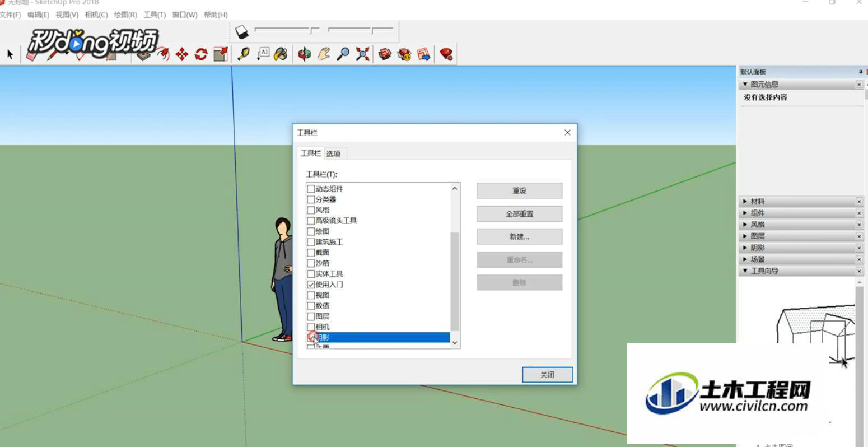Select the Text label tool
Viewport: 868px width, 447px height.
coord(263,54)
